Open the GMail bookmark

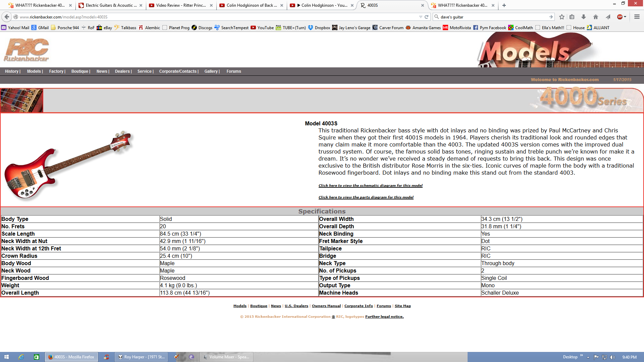point(40,28)
